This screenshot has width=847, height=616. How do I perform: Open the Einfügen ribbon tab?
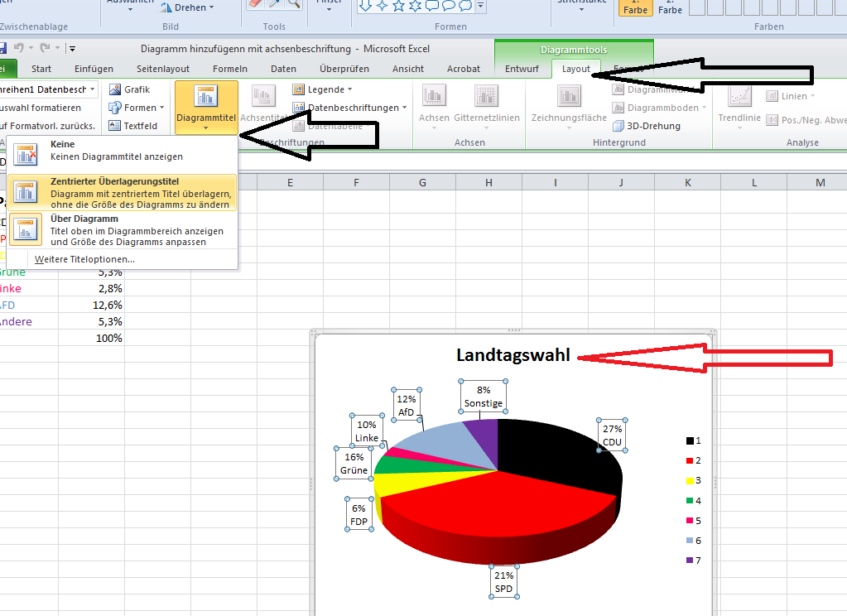pos(94,69)
